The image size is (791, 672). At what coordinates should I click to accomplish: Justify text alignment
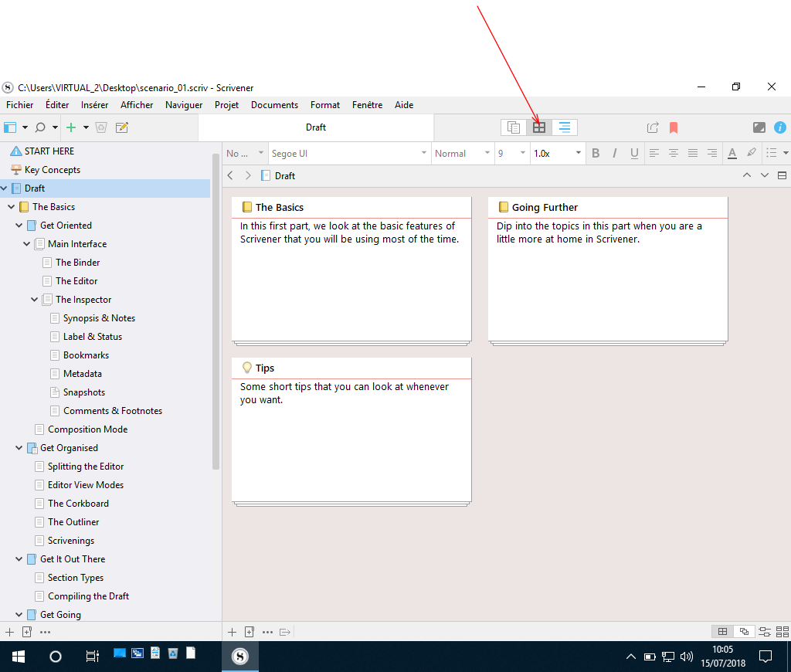pos(693,154)
